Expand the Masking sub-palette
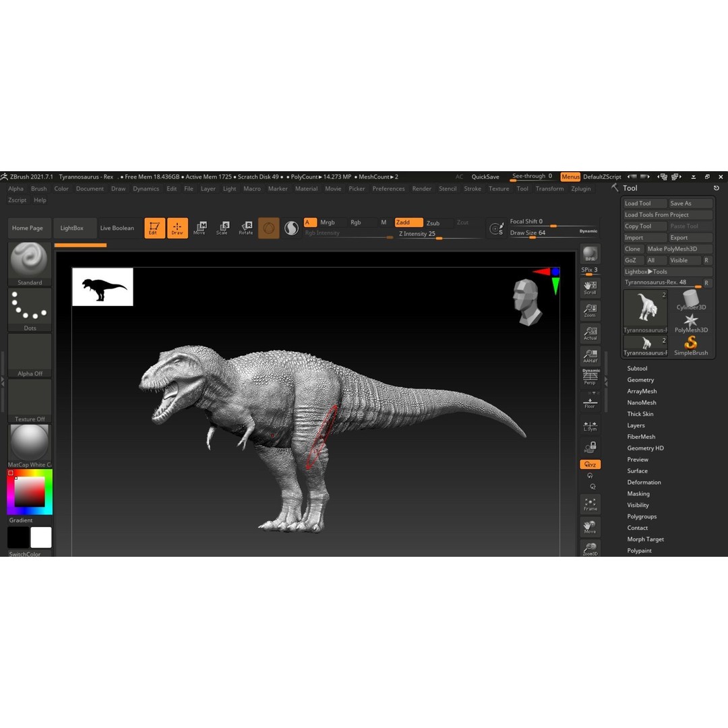Screen dimensions: 728x728 [x=638, y=493]
